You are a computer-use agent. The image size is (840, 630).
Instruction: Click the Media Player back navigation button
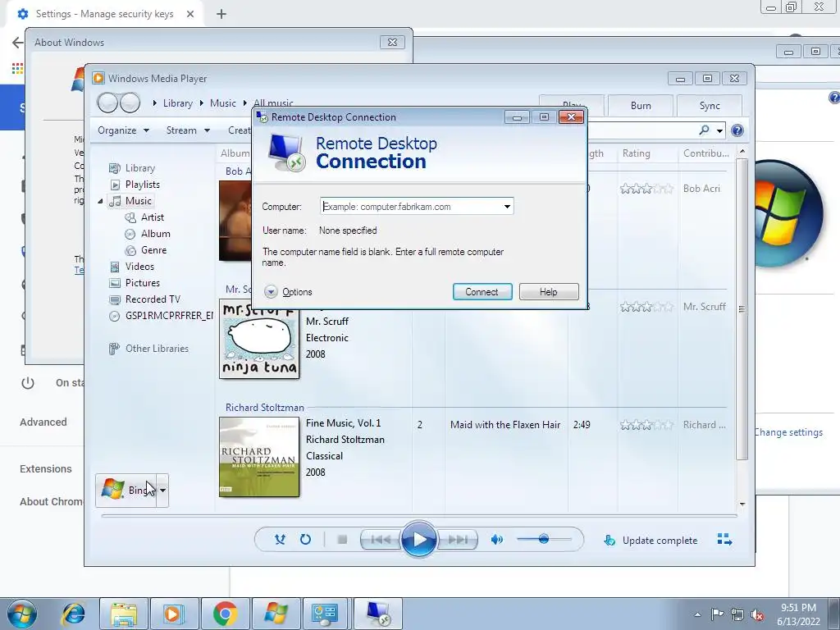point(107,103)
